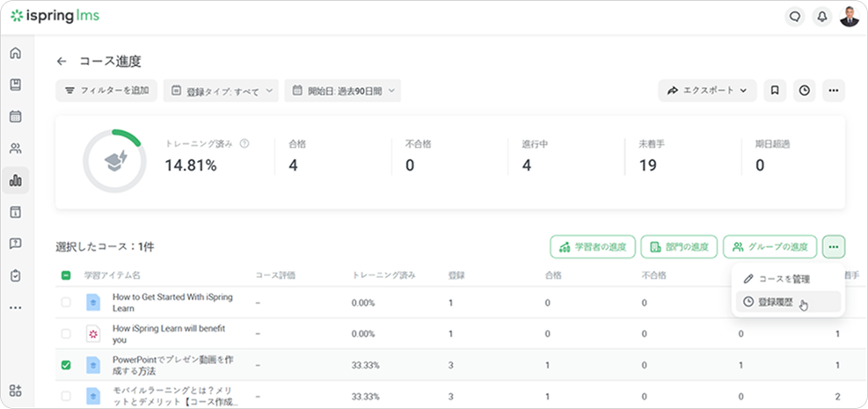Open the 開始日: 過去90日間 dropdown
This screenshot has height=409, width=868.
[x=342, y=91]
